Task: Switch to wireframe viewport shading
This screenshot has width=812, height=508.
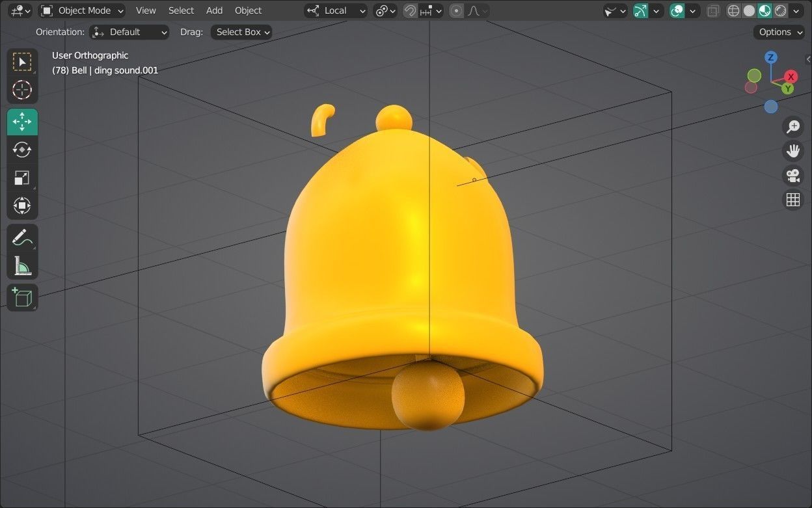Action: click(734, 10)
